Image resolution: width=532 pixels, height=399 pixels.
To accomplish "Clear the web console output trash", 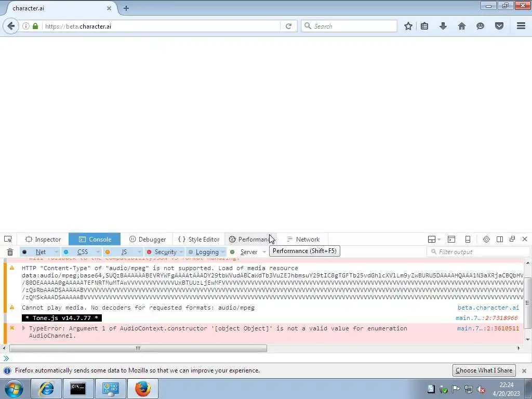I will click(x=10, y=252).
